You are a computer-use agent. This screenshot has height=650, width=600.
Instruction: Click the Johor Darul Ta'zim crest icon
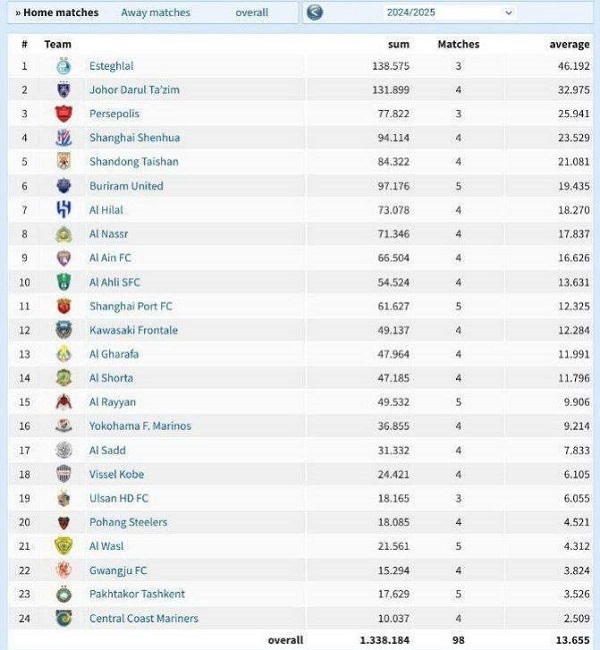(64, 90)
